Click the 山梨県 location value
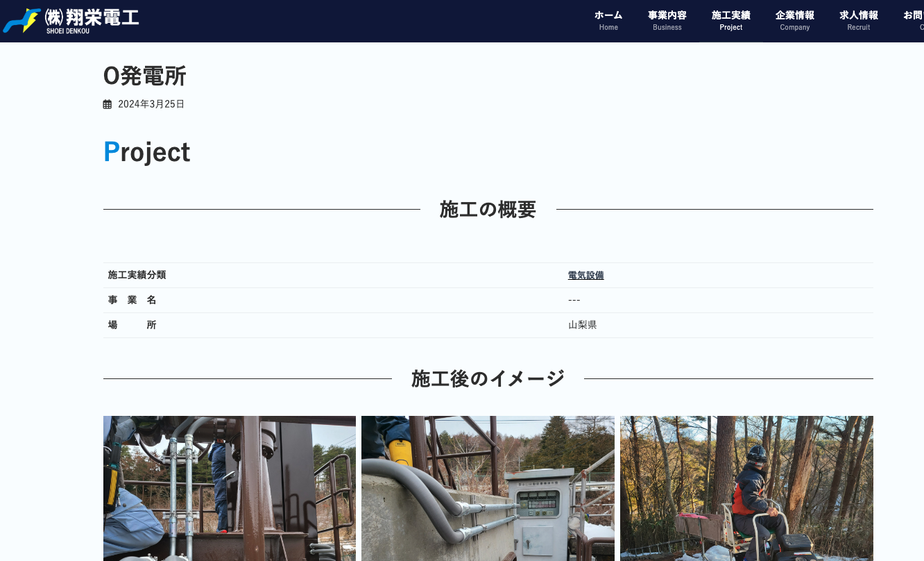This screenshot has height=561, width=924. 582,325
